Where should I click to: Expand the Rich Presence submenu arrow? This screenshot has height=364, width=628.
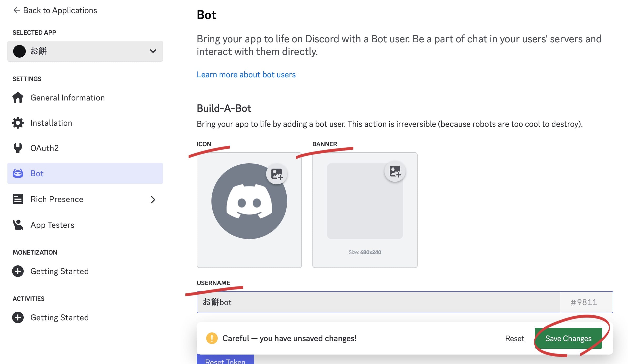(153, 199)
